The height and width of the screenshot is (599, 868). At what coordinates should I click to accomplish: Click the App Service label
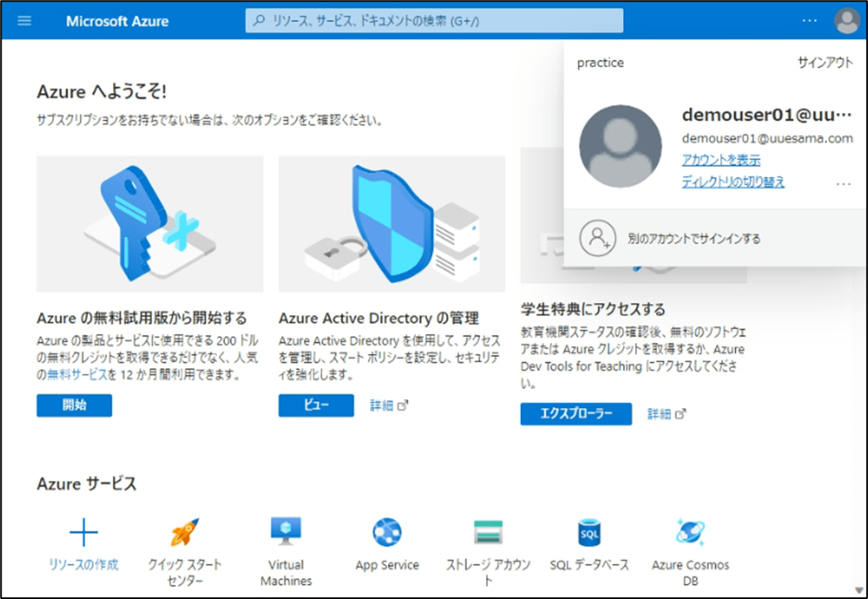click(x=387, y=565)
